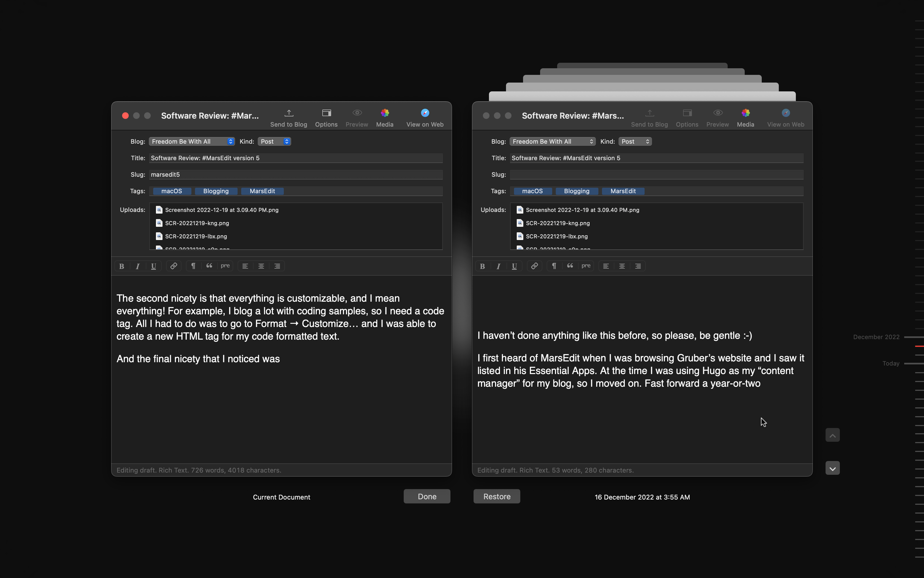The image size is (924, 578).
Task: Click text 'And the final nicety that I noticed was'
Action: (198, 359)
